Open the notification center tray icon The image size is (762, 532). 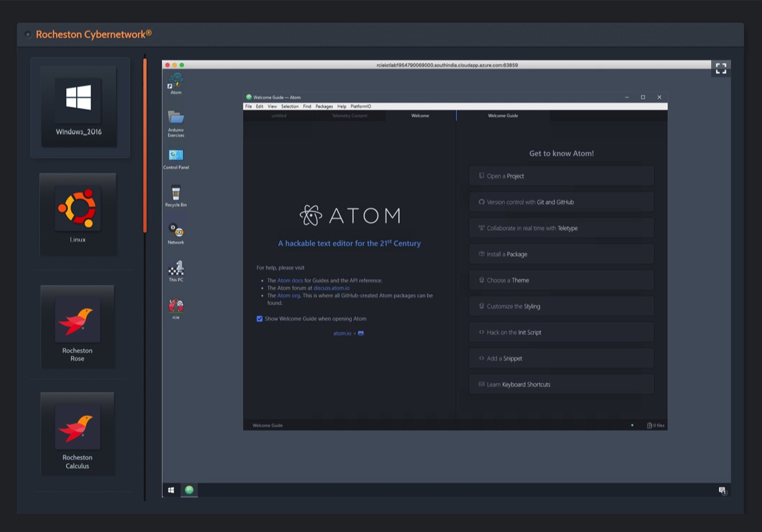(722, 491)
